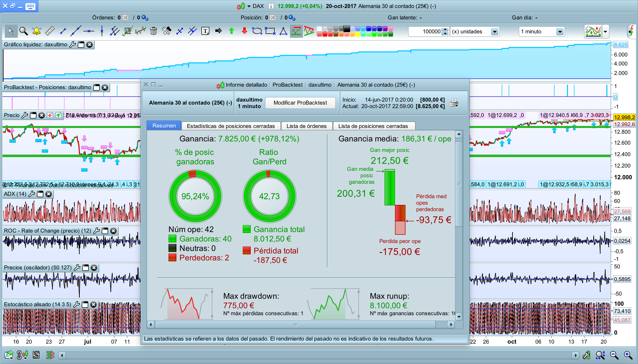
Task: Click the alert bell icon
Action: [37, 31]
